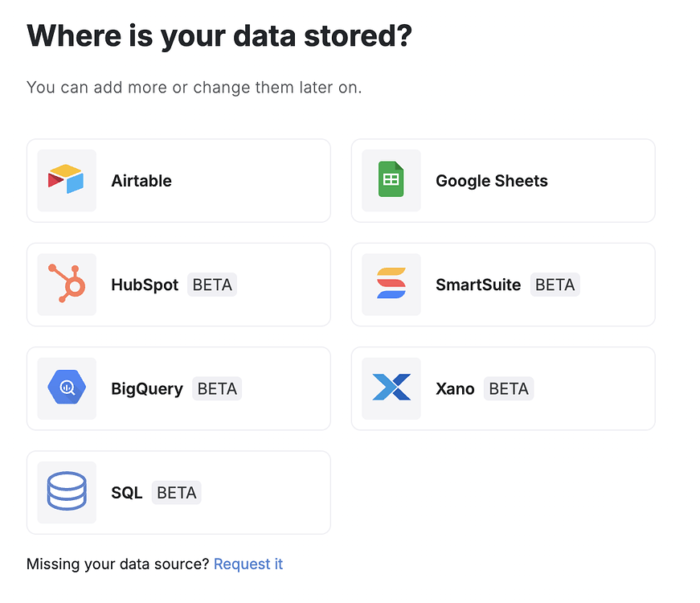The width and height of the screenshot is (700, 603).
Task: Select the Xano label text
Action: coord(455,389)
